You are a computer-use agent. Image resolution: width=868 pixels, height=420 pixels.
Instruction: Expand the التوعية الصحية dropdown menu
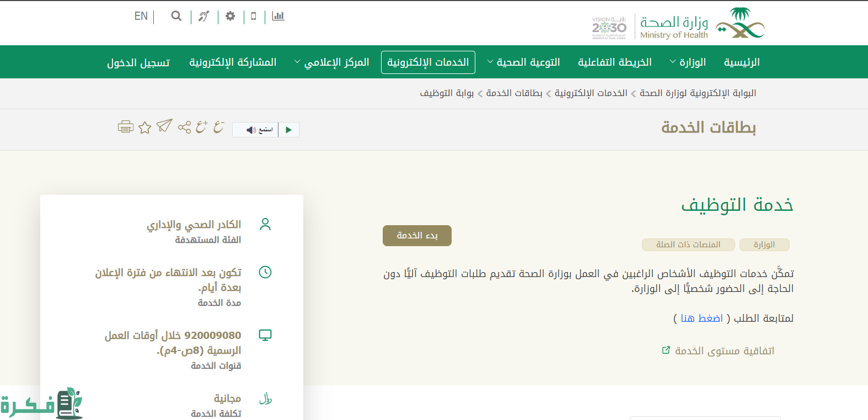523,62
